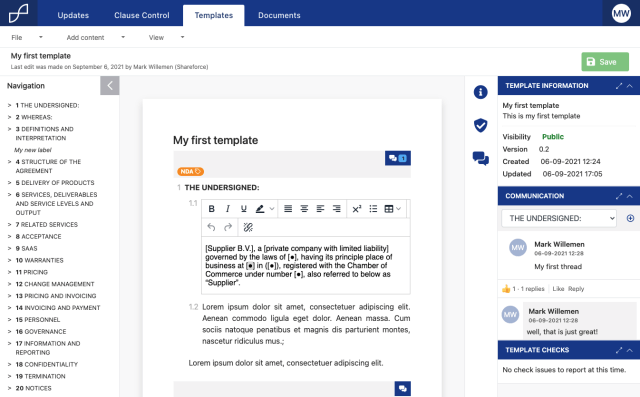Redo the last edit
This screenshot has height=397, width=640.
coord(228,227)
